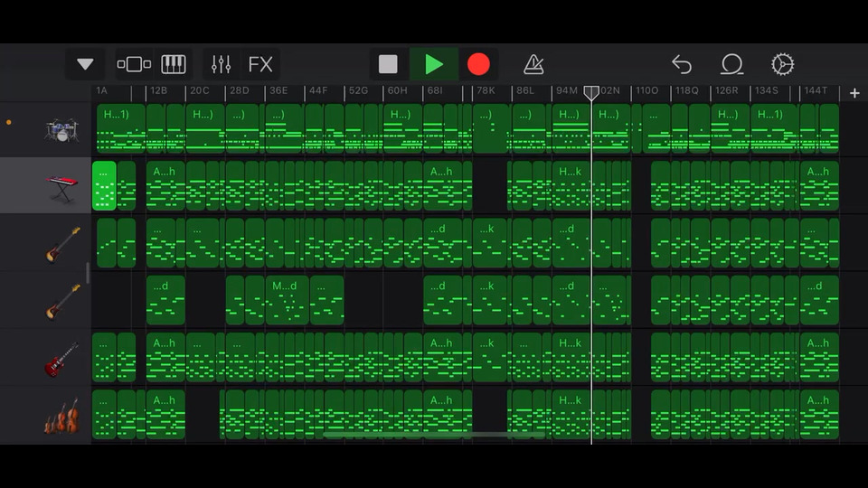Jump to section 1A on the ruler
Viewport: 868px width, 488px height.
point(102,90)
